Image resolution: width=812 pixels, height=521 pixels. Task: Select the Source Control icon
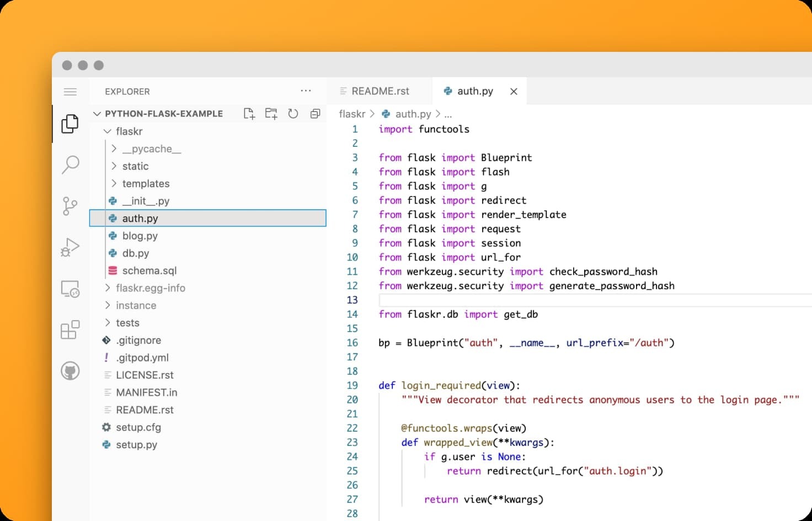click(70, 205)
